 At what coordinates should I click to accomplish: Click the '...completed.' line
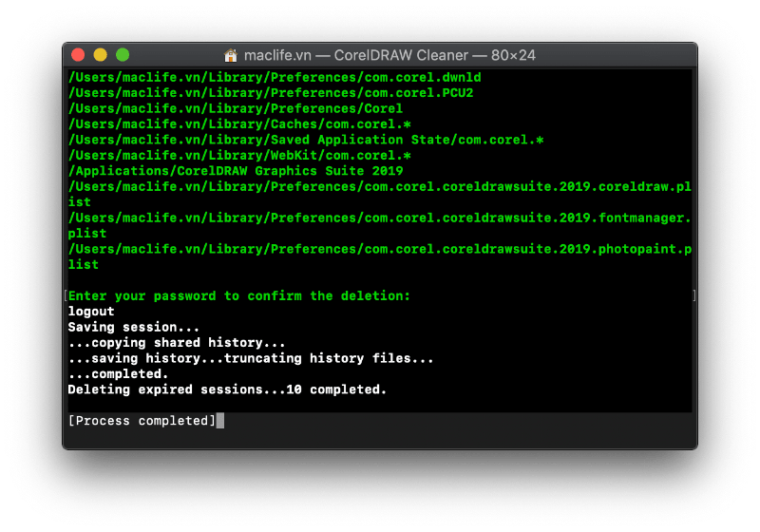coord(118,373)
